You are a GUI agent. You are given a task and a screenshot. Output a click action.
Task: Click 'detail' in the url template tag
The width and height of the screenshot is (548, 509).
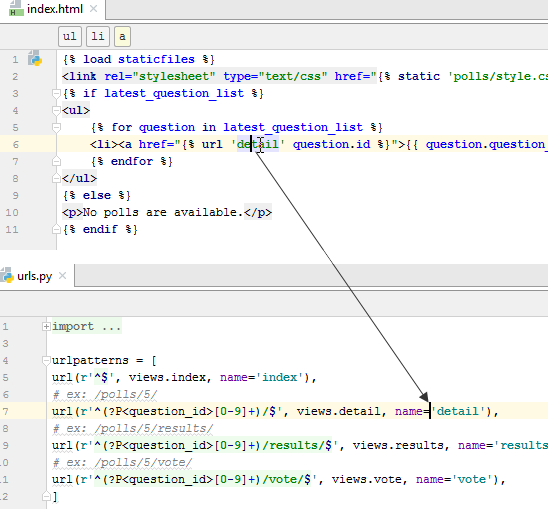click(258, 144)
